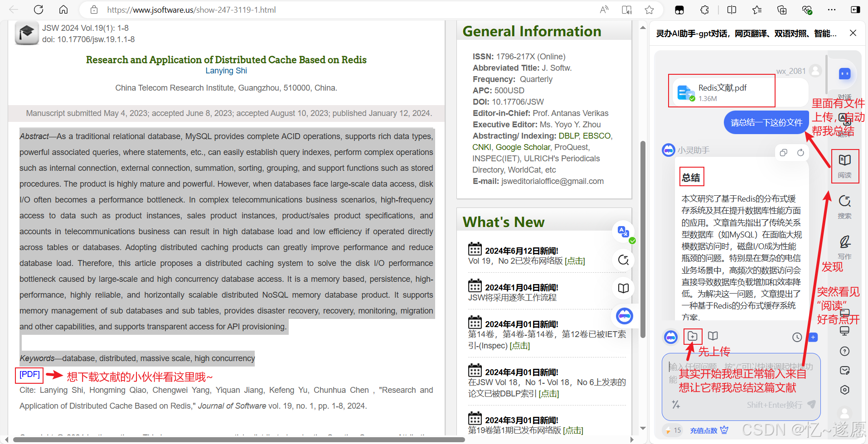
Task: Click the wx_2081 user avatar in chat
Action: point(815,71)
